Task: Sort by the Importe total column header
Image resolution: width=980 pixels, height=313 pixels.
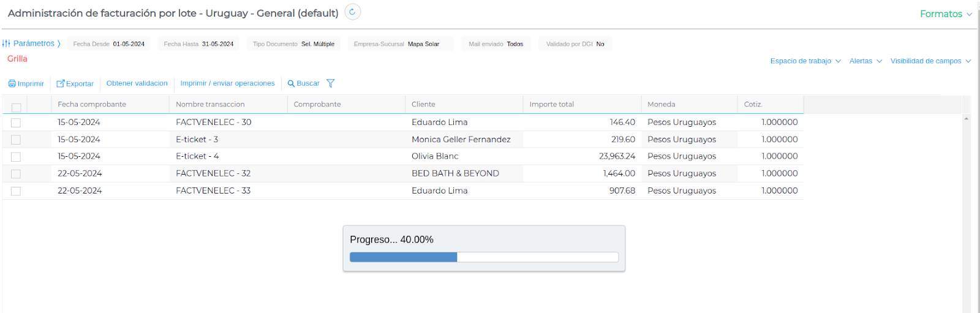Action: pos(552,104)
